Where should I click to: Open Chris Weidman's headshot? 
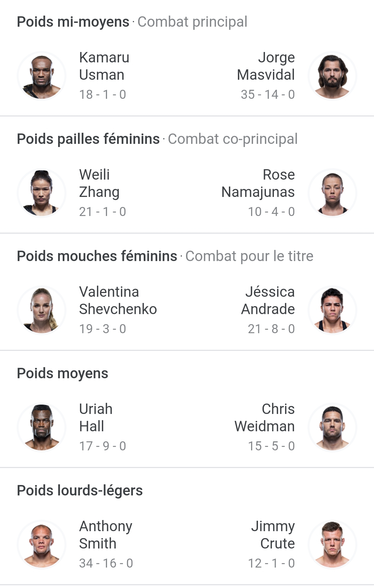pos(332,427)
